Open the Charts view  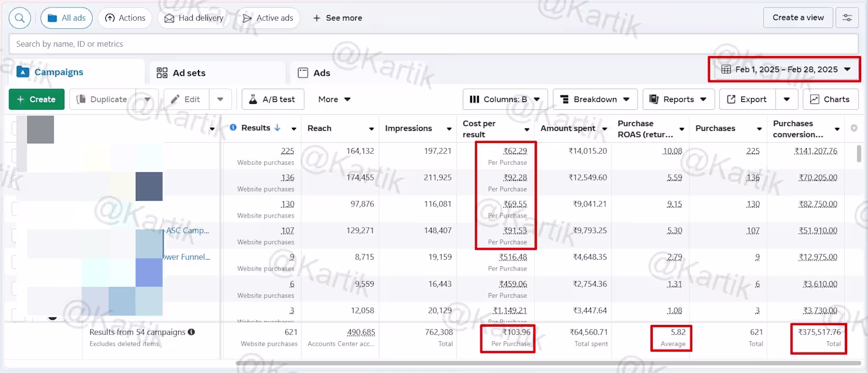coord(830,99)
